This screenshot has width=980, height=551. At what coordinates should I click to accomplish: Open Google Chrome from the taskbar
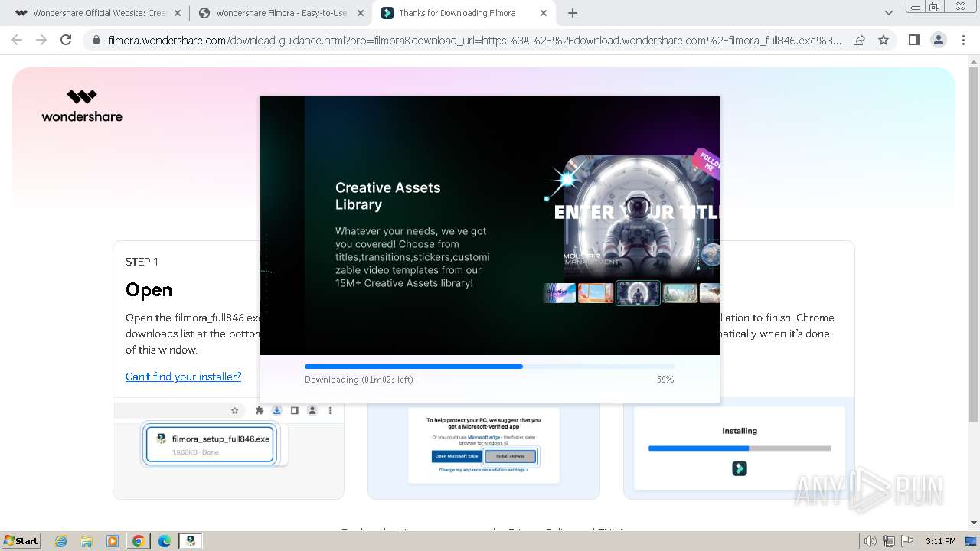[139, 541]
